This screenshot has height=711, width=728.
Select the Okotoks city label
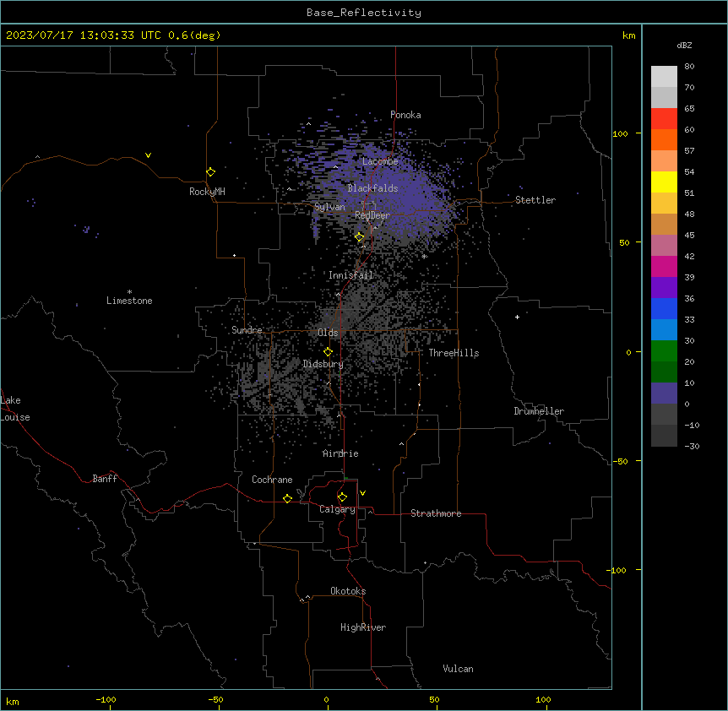coord(348,591)
